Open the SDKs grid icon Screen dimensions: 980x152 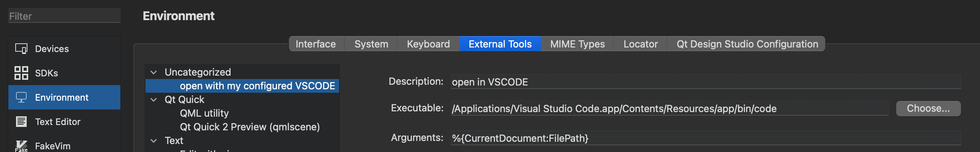(21, 73)
